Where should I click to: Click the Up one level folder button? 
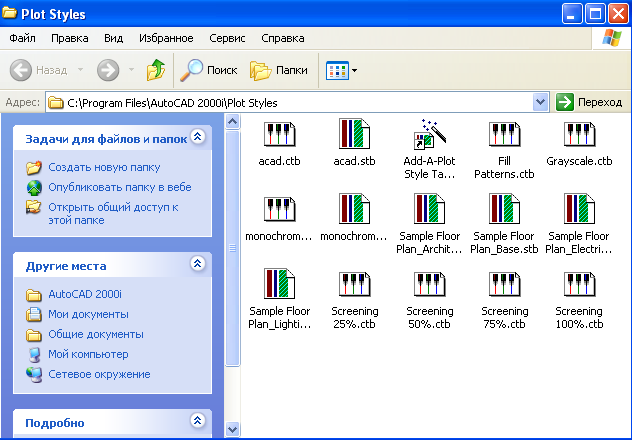pos(156,70)
